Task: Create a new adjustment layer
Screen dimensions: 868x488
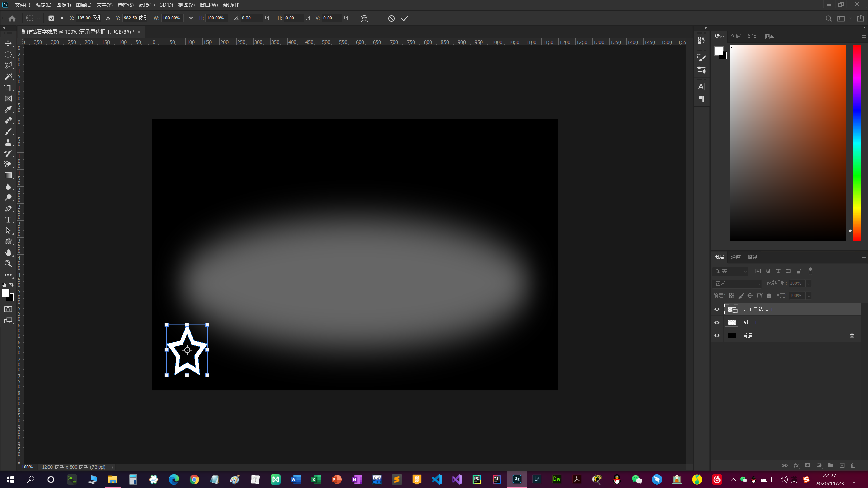Action: coord(819,465)
